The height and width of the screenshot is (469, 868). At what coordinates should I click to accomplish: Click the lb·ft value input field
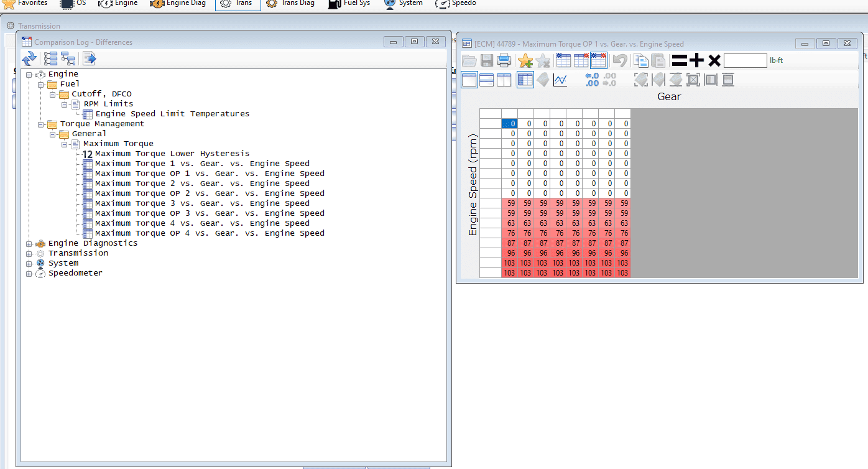click(745, 60)
